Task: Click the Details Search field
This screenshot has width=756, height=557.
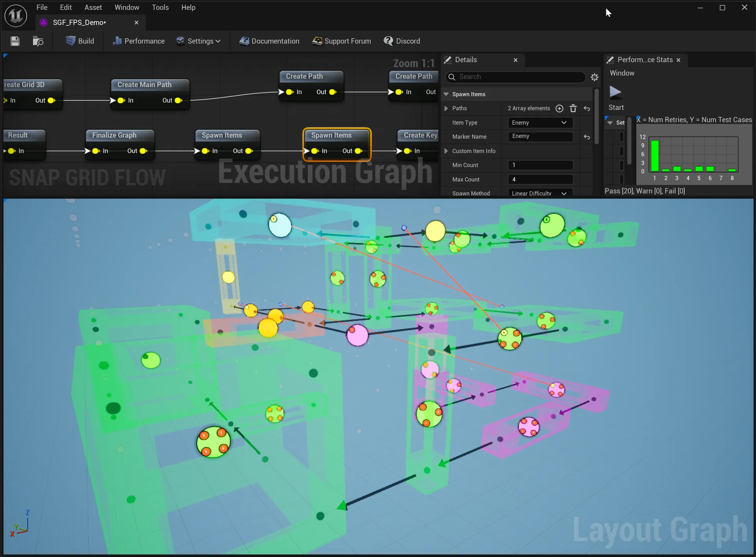Action: pos(515,77)
